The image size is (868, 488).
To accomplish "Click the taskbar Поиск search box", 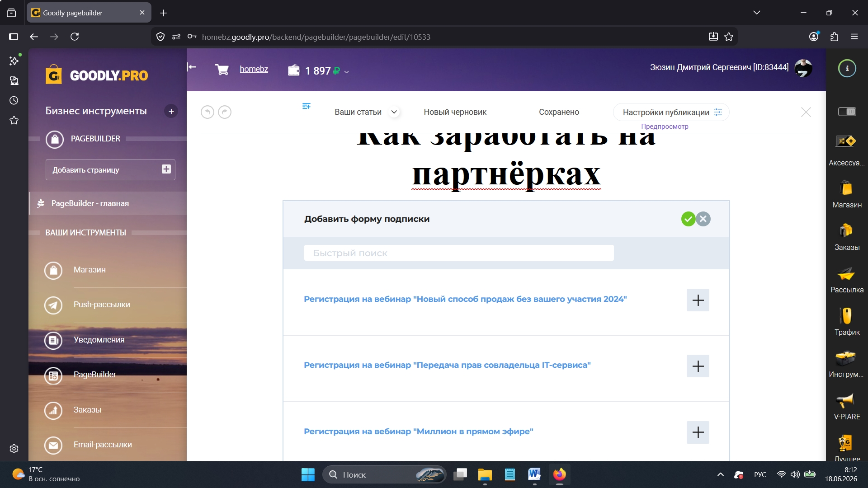I will (384, 474).
